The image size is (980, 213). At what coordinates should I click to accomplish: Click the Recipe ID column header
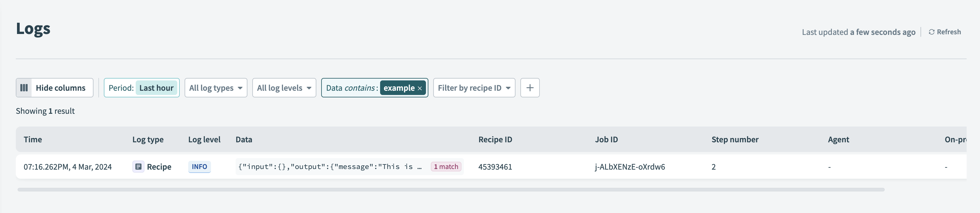coord(495,140)
